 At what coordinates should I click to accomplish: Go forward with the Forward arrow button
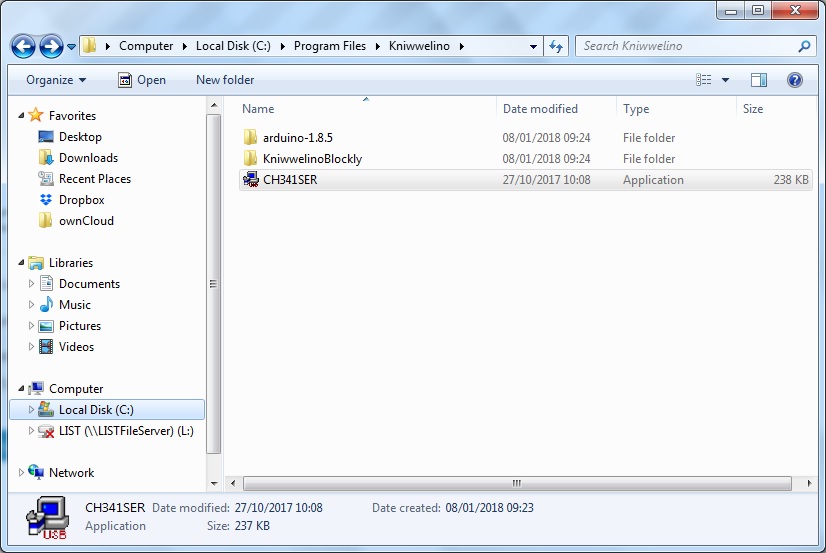click(51, 46)
